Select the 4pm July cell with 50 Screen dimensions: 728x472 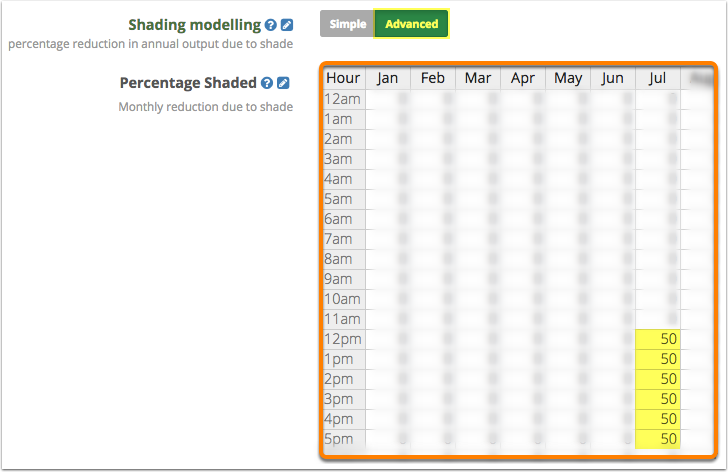pos(658,419)
